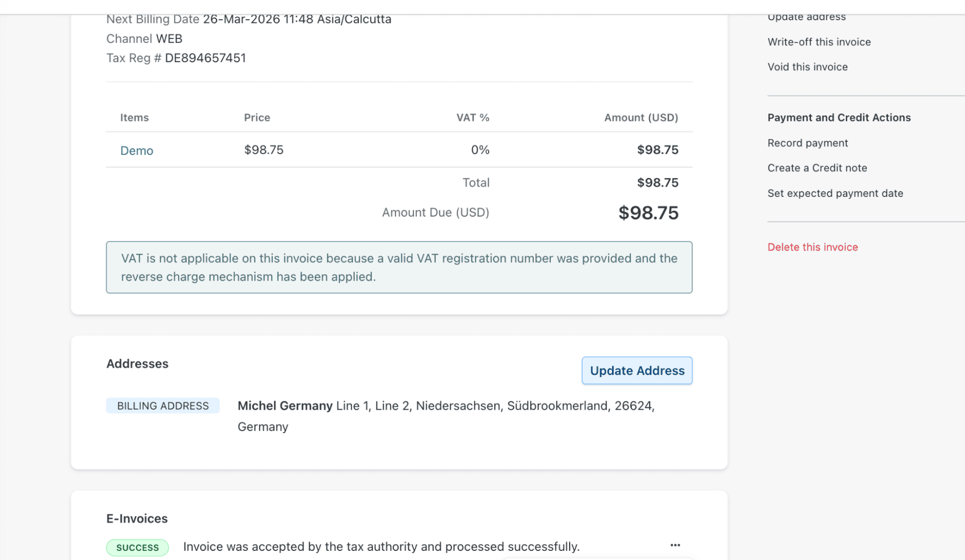Click the VAT reverse charge notice box
The height and width of the screenshot is (560, 965).
[x=399, y=267]
